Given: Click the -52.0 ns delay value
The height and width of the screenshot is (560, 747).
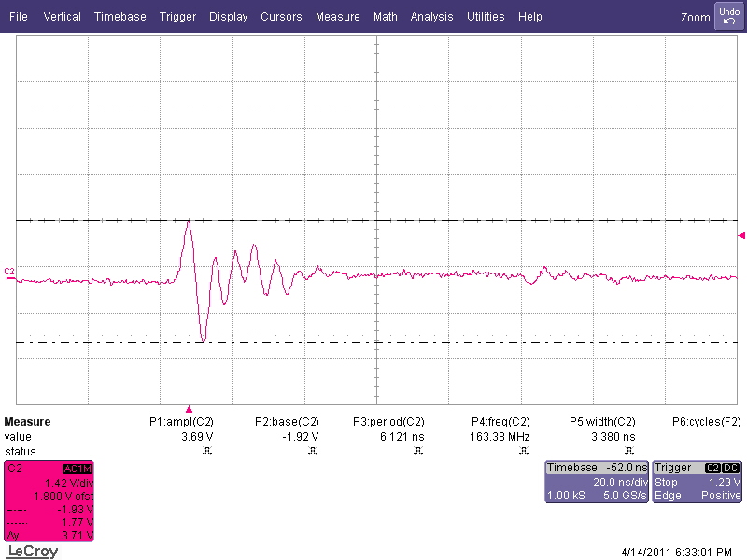Looking at the screenshot, I should (627, 468).
